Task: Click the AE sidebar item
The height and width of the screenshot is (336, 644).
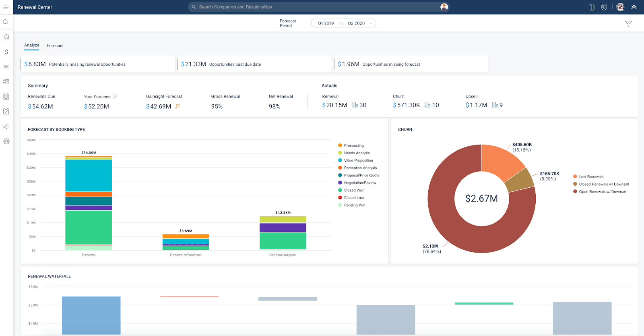Action: pos(6,67)
